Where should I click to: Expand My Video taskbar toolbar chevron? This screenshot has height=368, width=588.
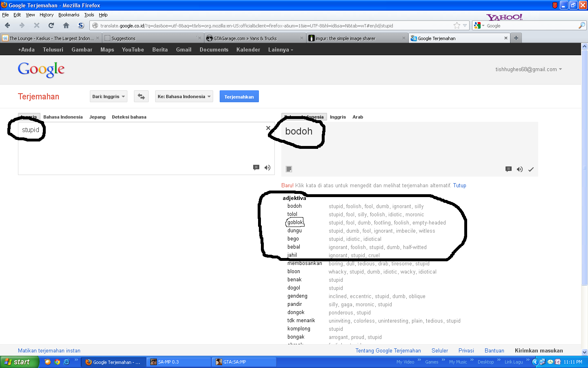tap(419, 360)
